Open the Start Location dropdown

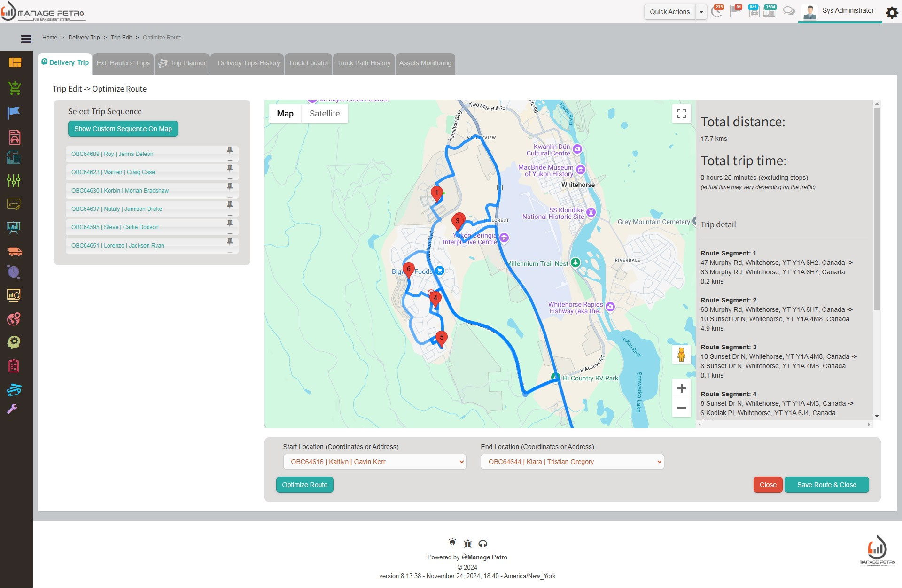point(374,462)
